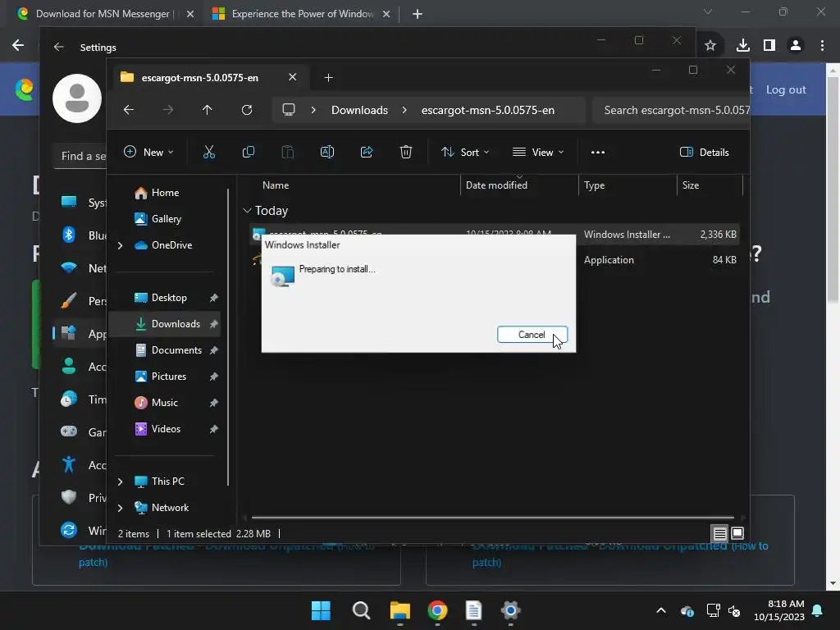This screenshot has height=630, width=840.
Task: Collapse the Today file group
Action: [247, 211]
